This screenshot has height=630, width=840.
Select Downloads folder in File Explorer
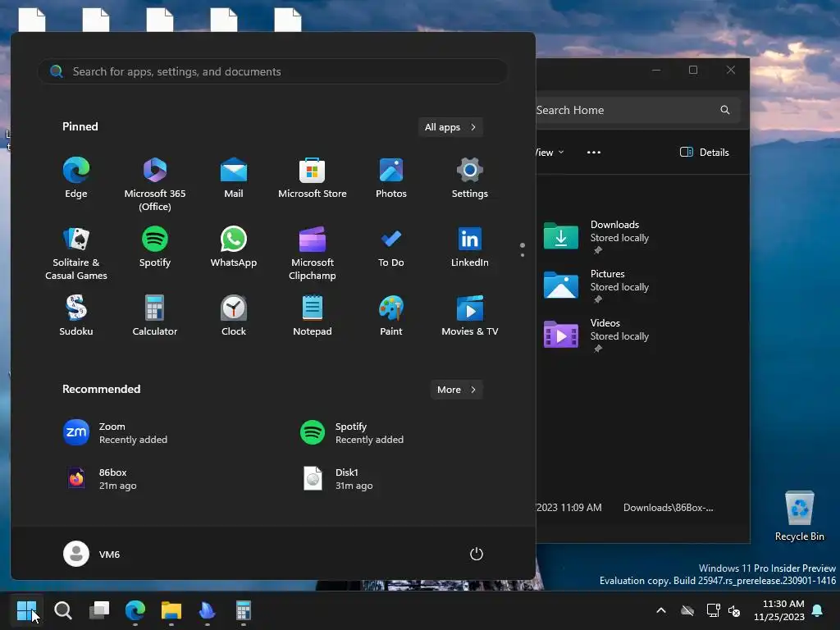coord(596,235)
